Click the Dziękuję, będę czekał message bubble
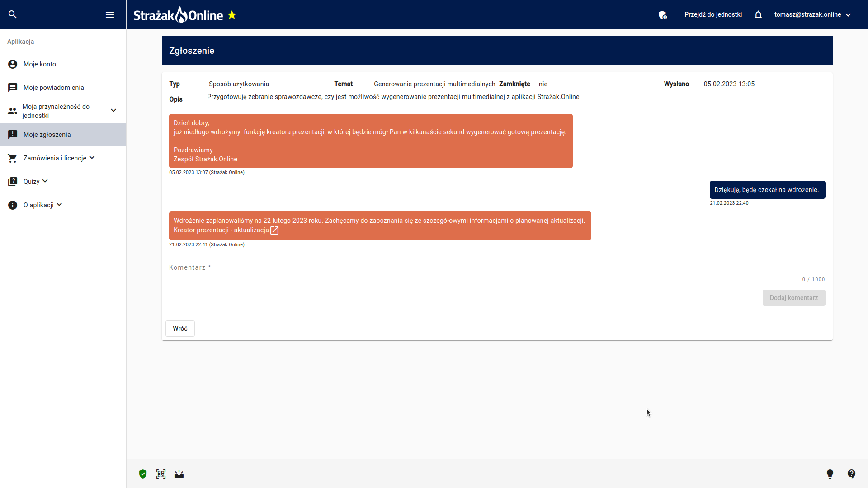Screen dimensions: 868x488 tap(768, 190)
